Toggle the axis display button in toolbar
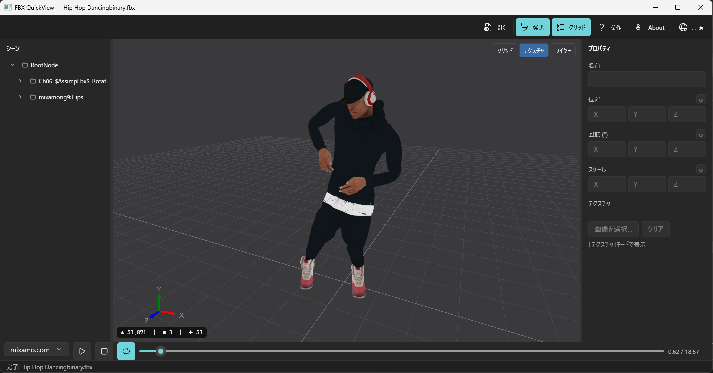 [532, 27]
